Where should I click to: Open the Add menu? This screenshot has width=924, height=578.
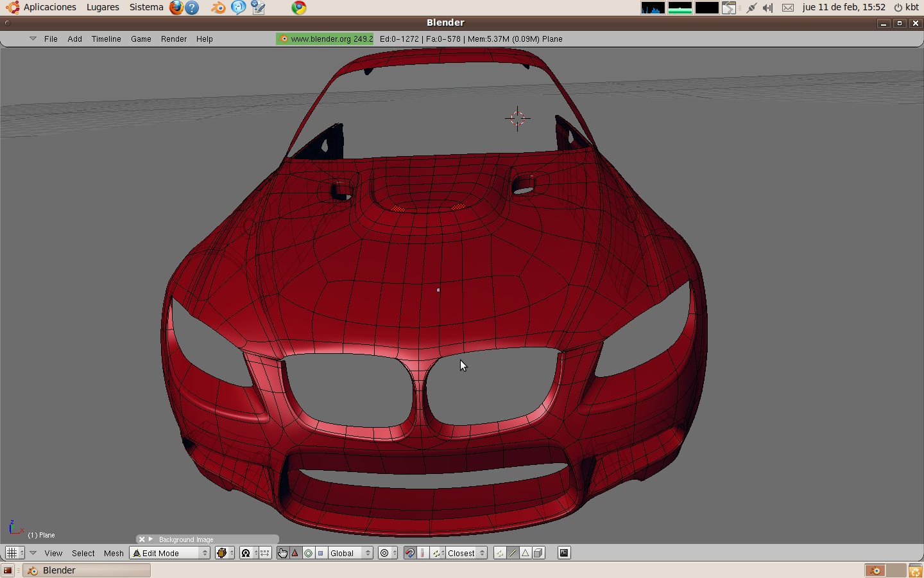[x=74, y=39]
